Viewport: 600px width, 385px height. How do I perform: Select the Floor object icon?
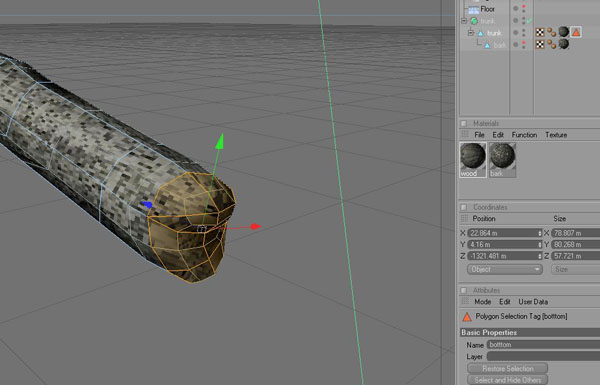point(474,10)
